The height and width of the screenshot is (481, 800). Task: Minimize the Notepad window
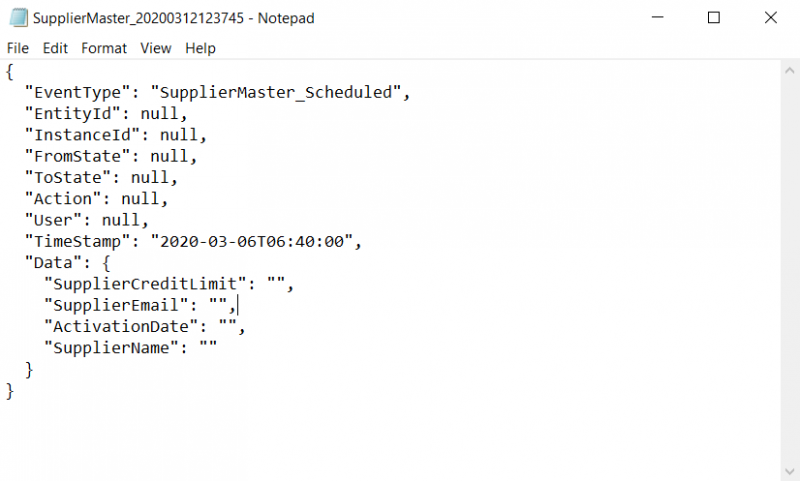point(658,17)
